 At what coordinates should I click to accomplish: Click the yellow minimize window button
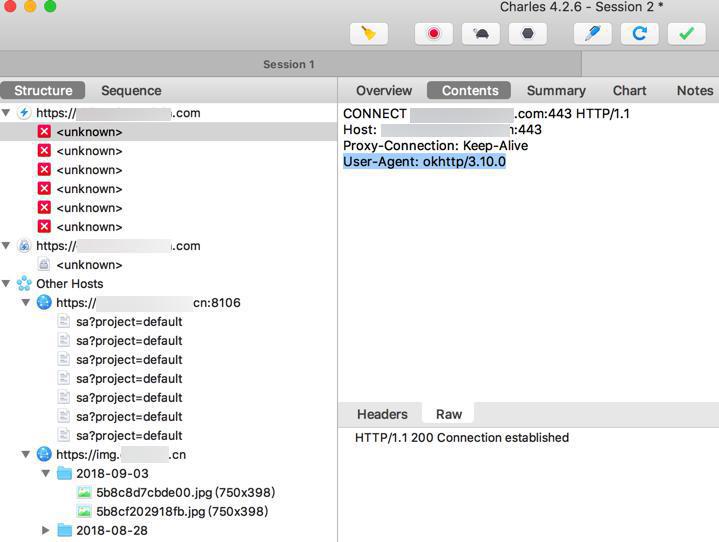(x=30, y=6)
